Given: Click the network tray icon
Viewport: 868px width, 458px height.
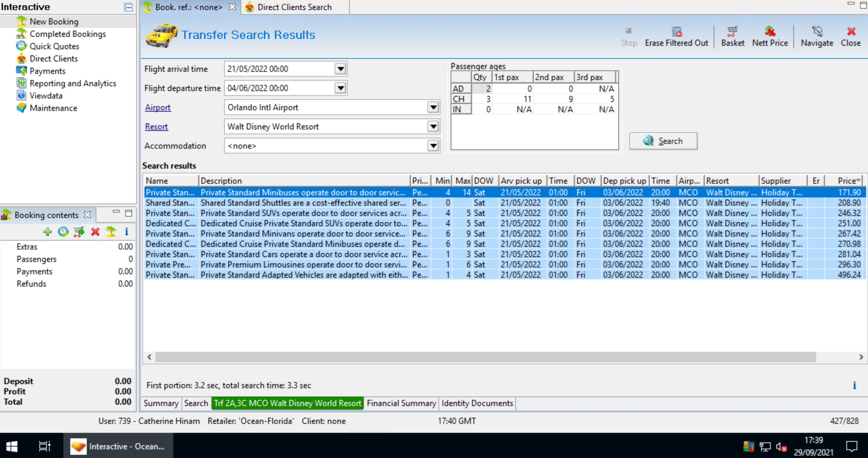Looking at the screenshot, I should coord(765,447).
